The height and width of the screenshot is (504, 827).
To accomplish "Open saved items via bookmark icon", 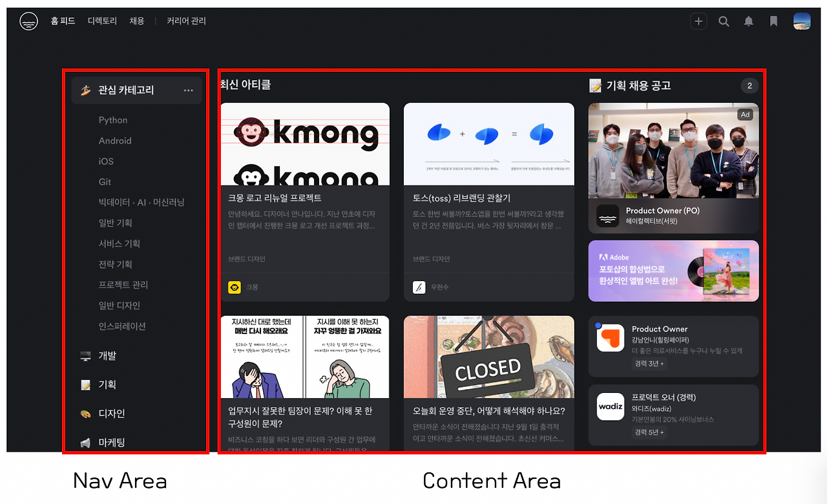I will pyautogui.click(x=773, y=21).
